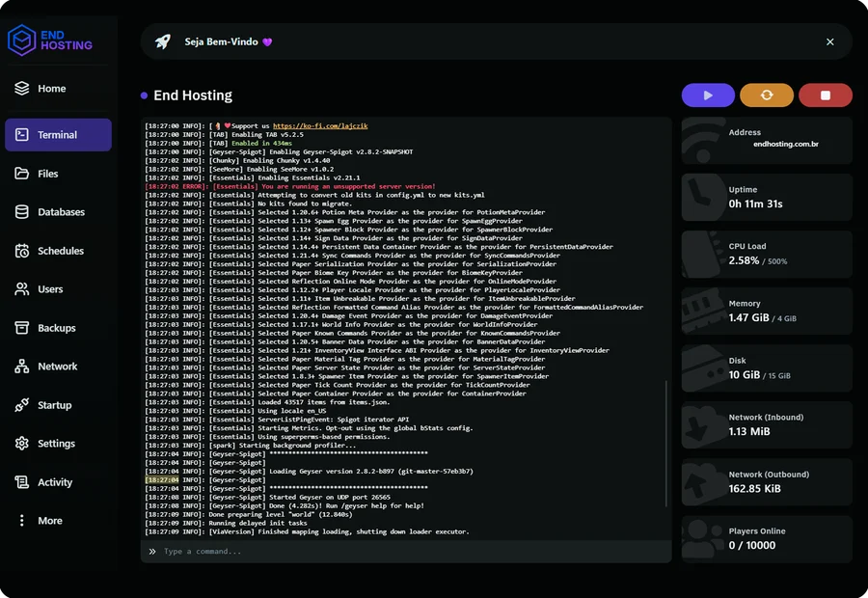Click the console vertical scrollbar

coord(665,443)
